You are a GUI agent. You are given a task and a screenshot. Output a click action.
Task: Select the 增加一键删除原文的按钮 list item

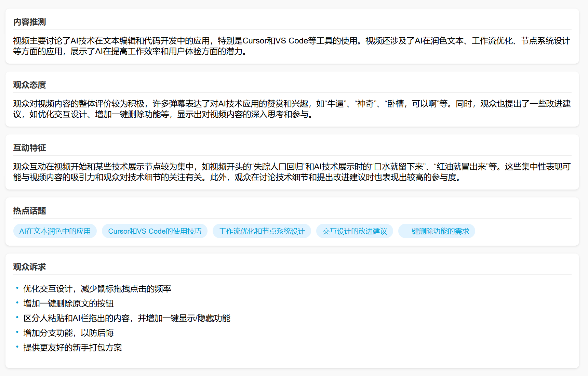click(68, 304)
